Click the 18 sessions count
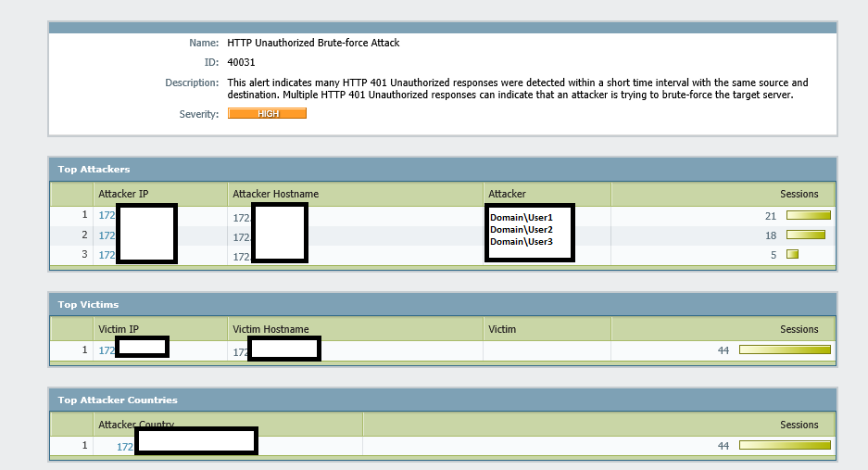The height and width of the screenshot is (470, 868). coord(771,235)
